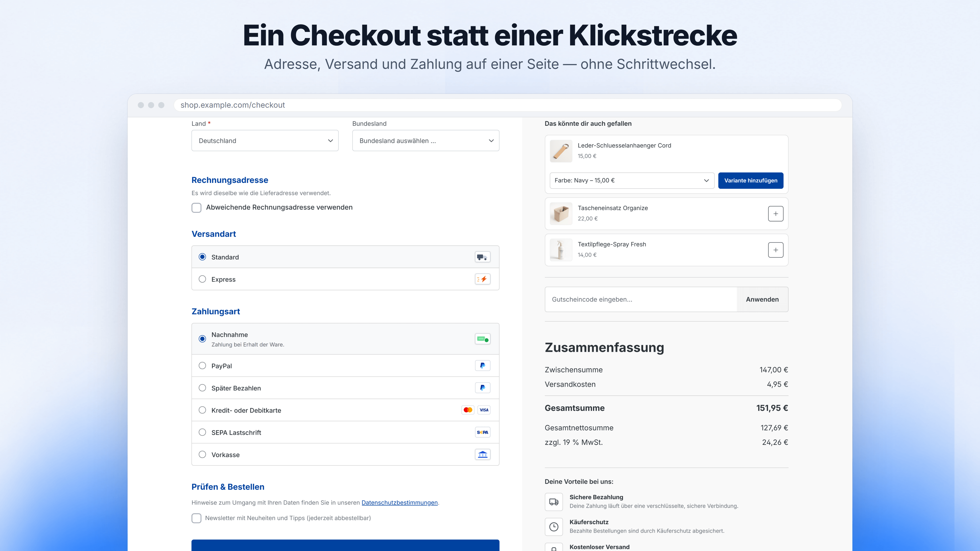The width and height of the screenshot is (980, 551).
Task: Open the Textilpflege-Spray Fresh product image
Action: (561, 250)
